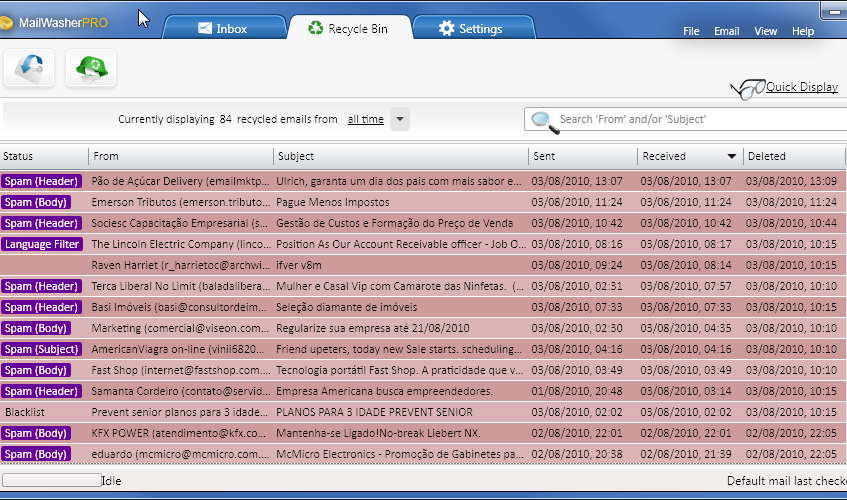Open the Email menu
The width and height of the screenshot is (847, 500).
[x=727, y=31]
